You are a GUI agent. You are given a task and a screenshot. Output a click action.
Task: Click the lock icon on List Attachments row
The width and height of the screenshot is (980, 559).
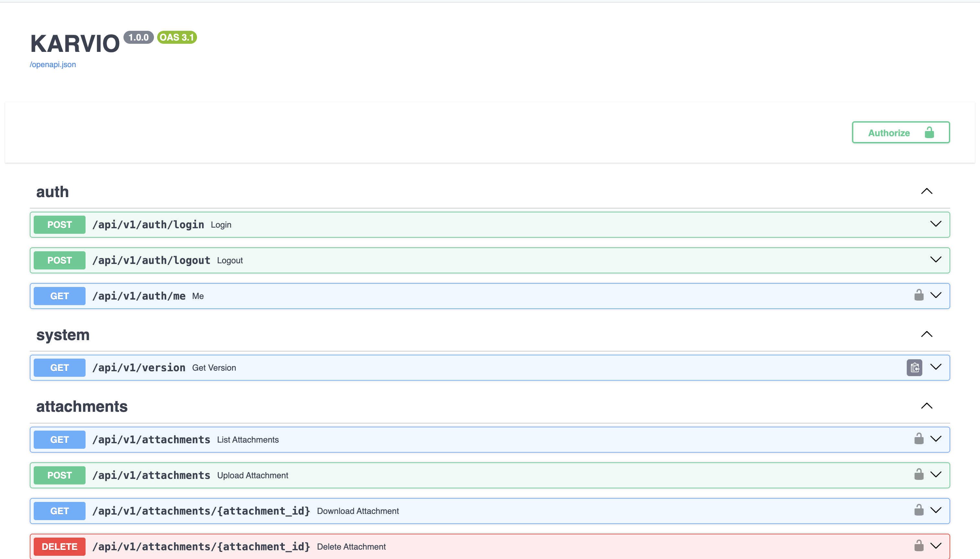pyautogui.click(x=919, y=438)
